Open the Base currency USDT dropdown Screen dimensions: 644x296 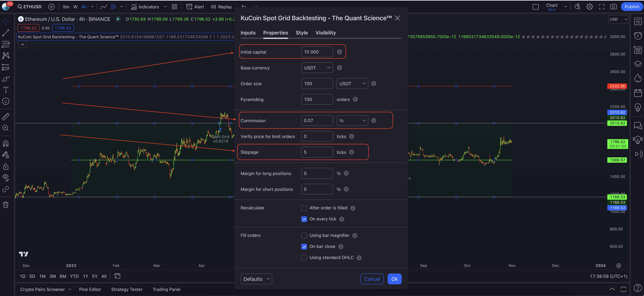coord(317,68)
